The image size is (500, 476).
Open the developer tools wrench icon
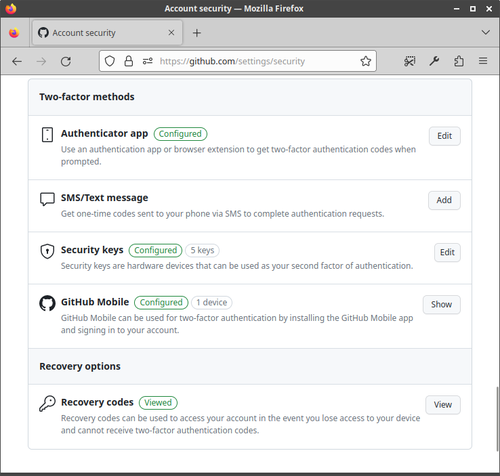point(434,61)
